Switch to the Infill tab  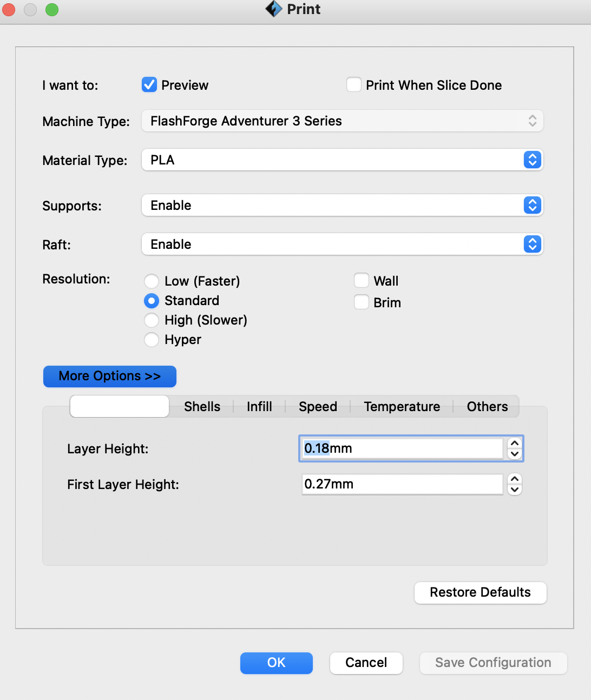point(259,407)
